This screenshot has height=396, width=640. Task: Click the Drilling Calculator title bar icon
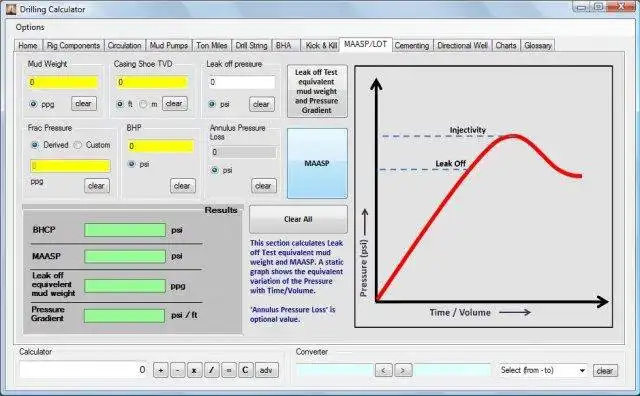click(x=11, y=9)
